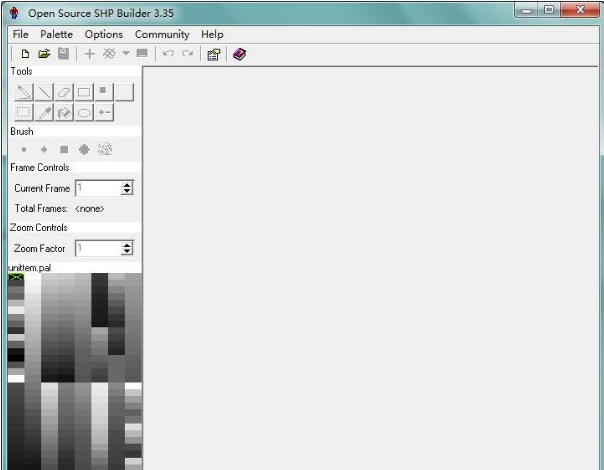Decrease Zoom Factor with down arrow
This screenshot has height=470, width=604.
click(x=127, y=252)
